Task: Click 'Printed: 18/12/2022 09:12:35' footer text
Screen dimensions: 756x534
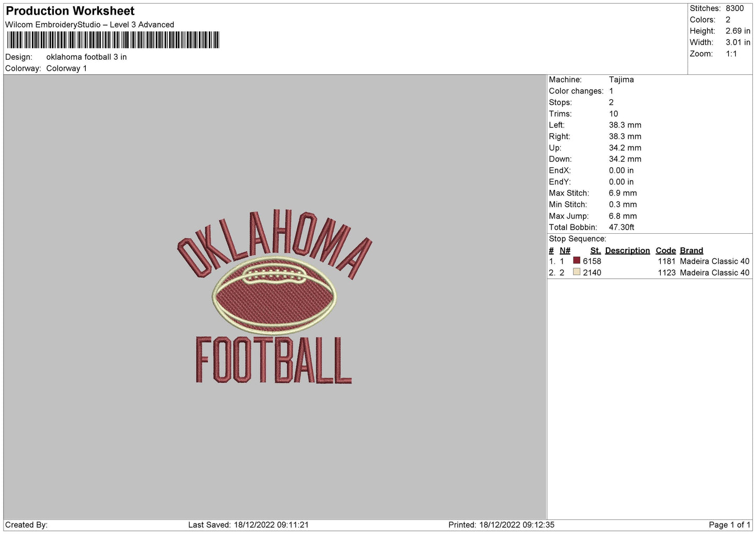Action: click(501, 525)
